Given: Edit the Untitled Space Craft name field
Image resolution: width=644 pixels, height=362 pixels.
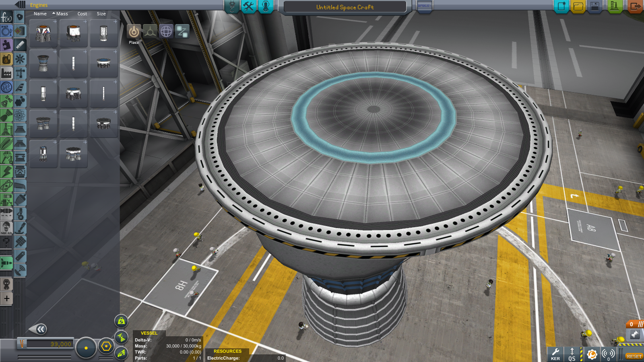Looking at the screenshot, I should pos(345,7).
